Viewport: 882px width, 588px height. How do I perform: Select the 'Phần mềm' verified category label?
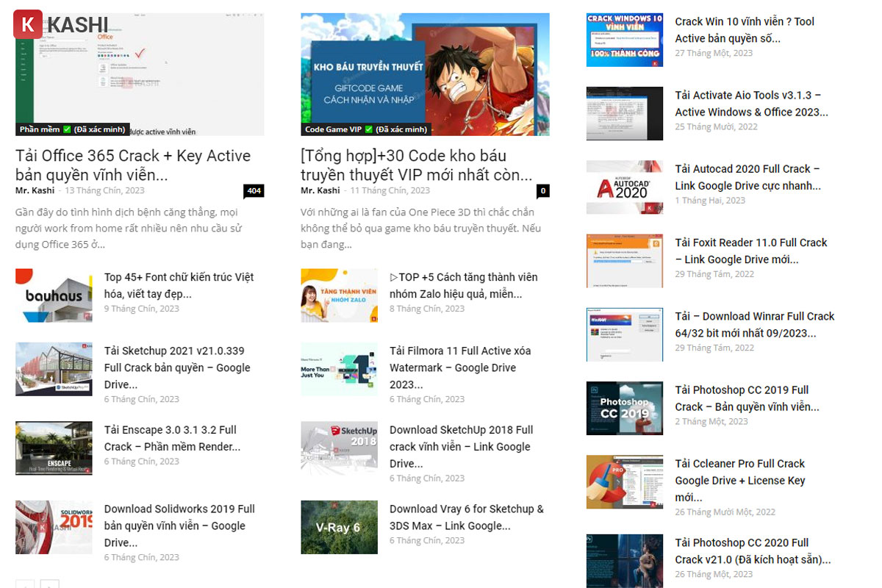(x=73, y=129)
